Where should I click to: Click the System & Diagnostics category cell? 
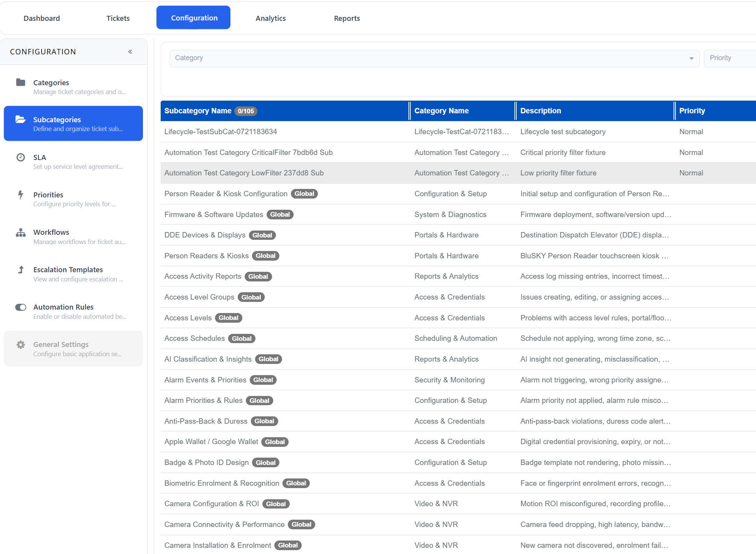[x=450, y=215]
